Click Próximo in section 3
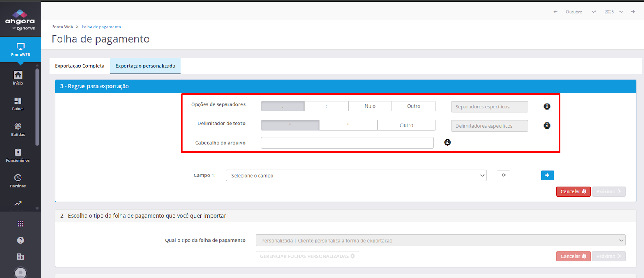 609,191
